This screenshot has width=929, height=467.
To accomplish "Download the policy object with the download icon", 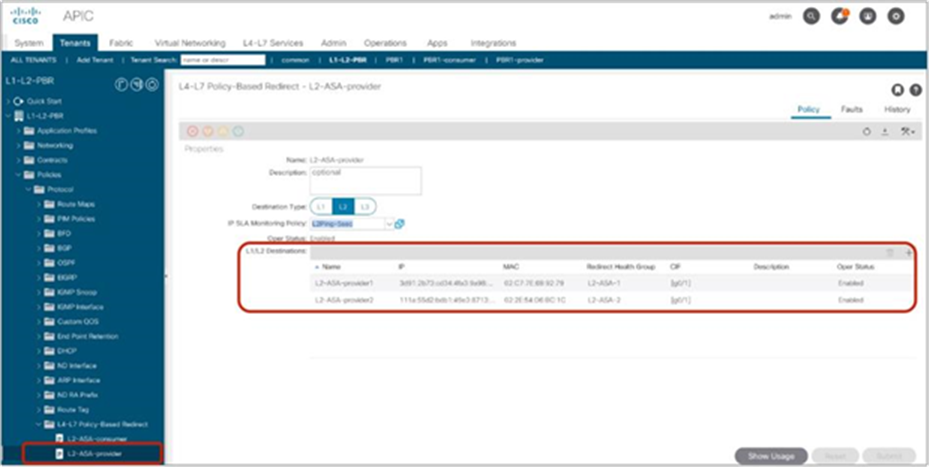I will tap(885, 132).
